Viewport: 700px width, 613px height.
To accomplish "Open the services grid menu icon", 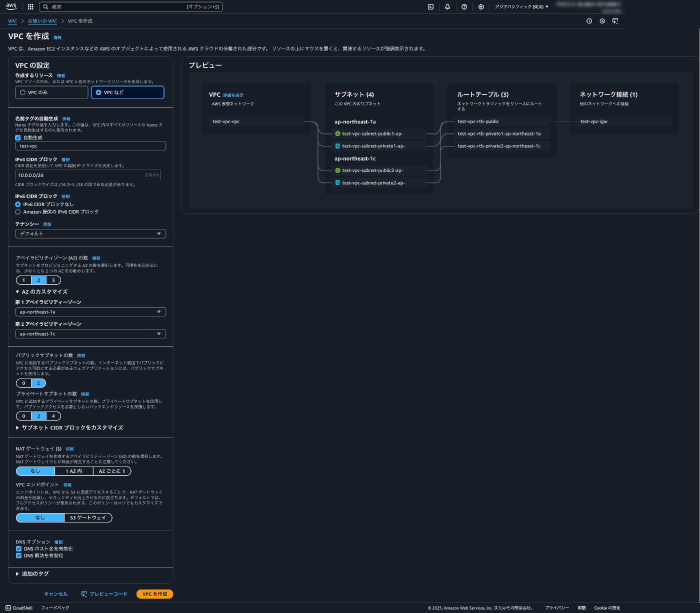I will tap(30, 6).
